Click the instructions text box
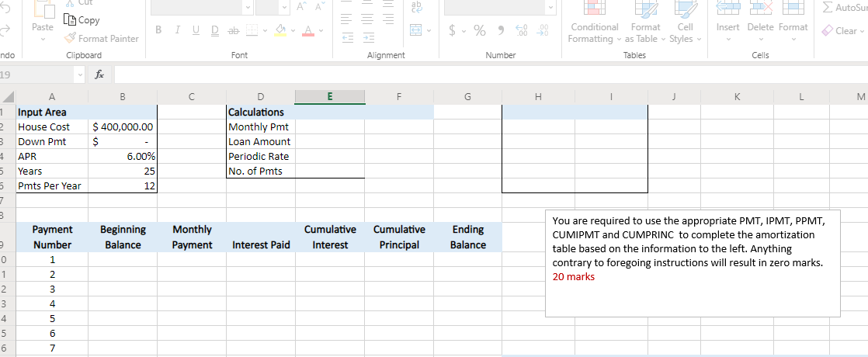Viewport: 868px width, 357px height. [693, 263]
